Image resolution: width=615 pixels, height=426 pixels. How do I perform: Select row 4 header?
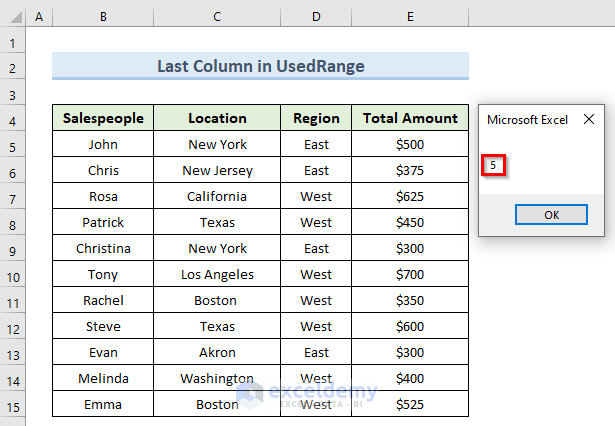click(12, 119)
